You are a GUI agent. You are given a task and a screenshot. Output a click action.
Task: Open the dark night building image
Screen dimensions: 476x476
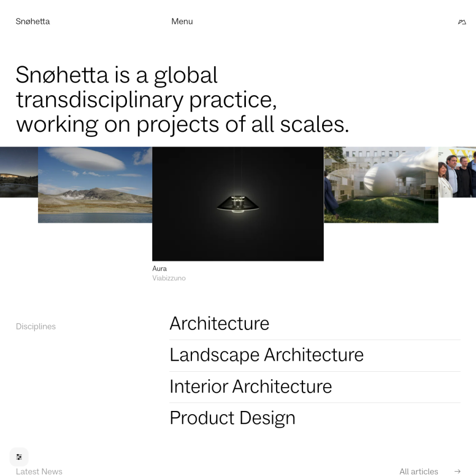coord(19,172)
